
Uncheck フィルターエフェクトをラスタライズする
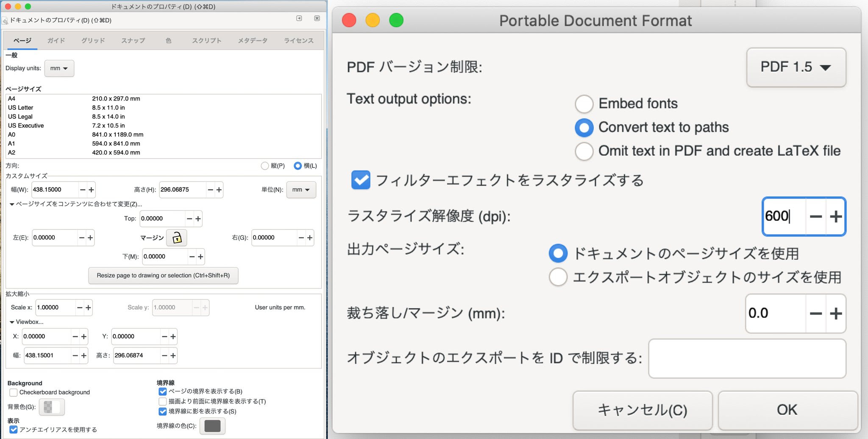[360, 180]
